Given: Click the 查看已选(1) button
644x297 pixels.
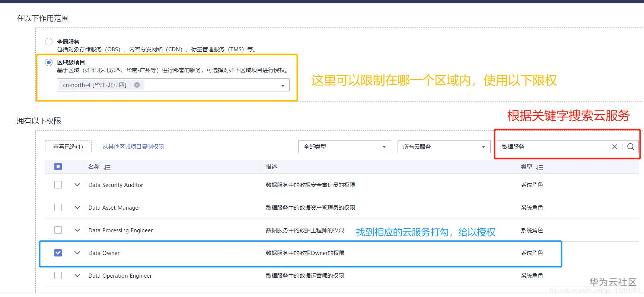Looking at the screenshot, I should pyautogui.click(x=68, y=146).
